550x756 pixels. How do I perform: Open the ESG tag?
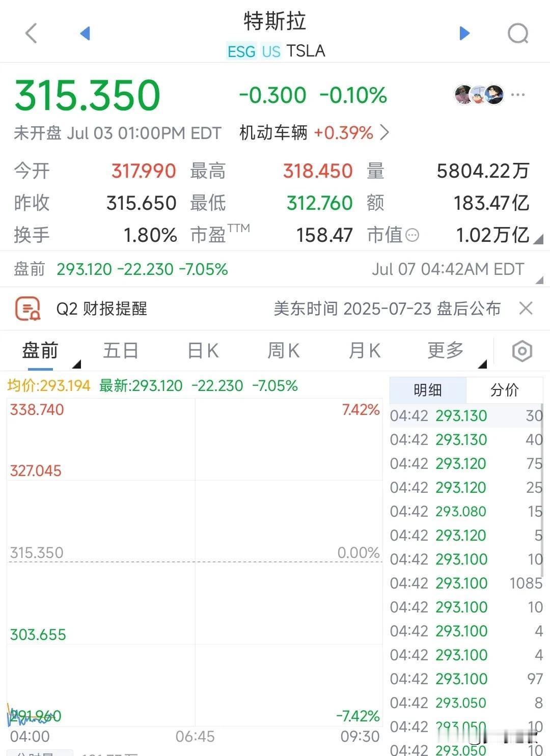[x=241, y=51]
